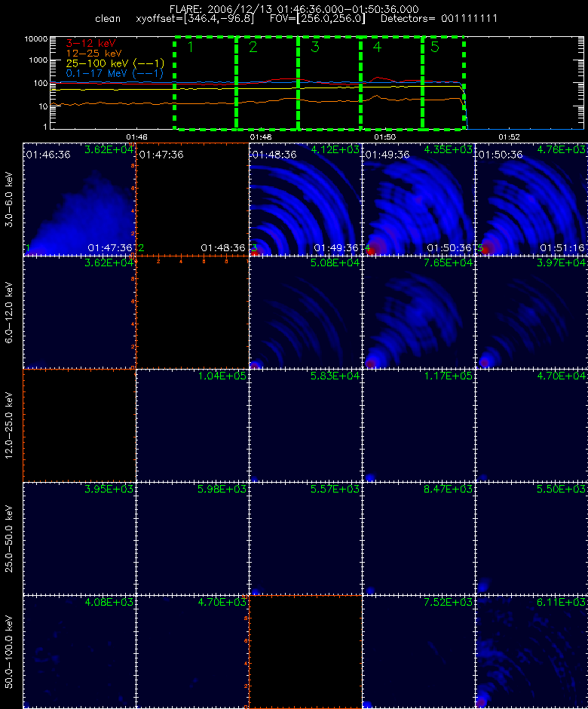Open the 50.0-100.0 keV image peaking at 7.52E+03
588x709 pixels.
point(418,652)
